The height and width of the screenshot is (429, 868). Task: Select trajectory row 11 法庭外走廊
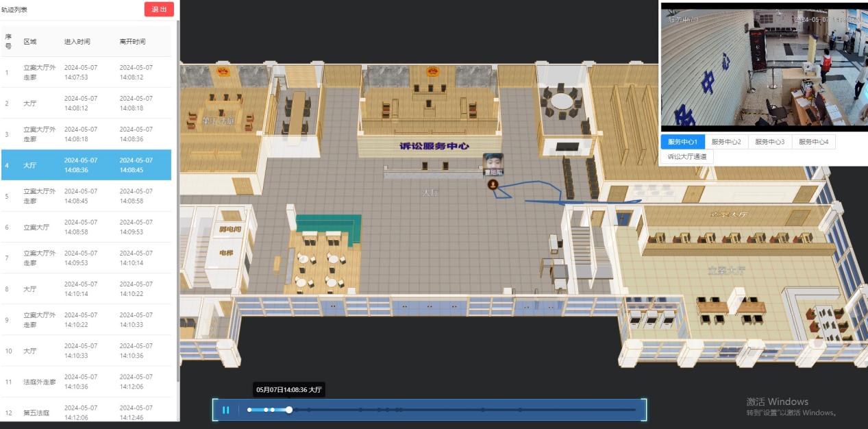click(x=86, y=382)
